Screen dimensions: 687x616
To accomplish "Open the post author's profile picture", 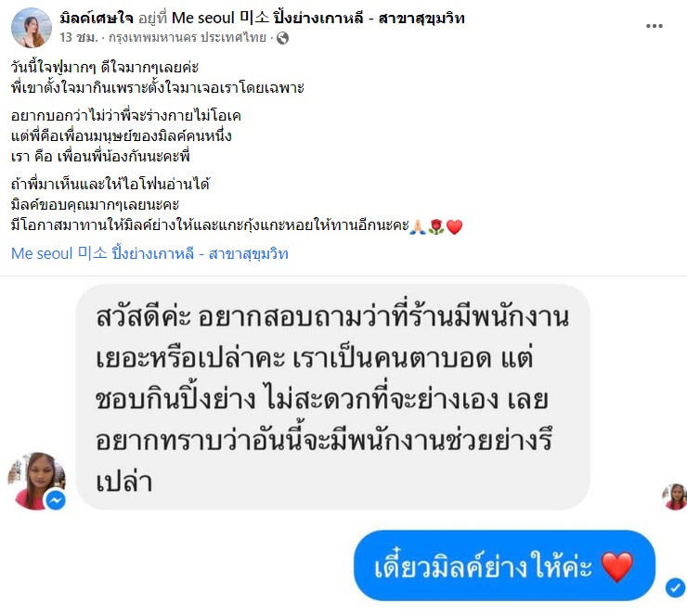I will 32,27.
